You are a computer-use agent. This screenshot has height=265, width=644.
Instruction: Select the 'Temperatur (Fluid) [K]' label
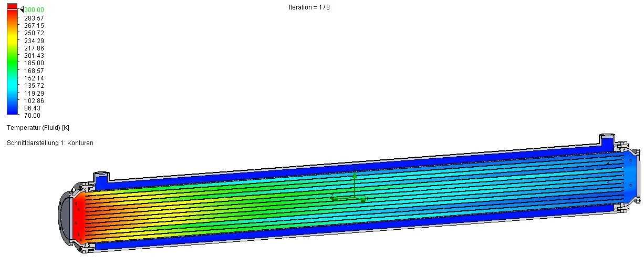pos(38,128)
